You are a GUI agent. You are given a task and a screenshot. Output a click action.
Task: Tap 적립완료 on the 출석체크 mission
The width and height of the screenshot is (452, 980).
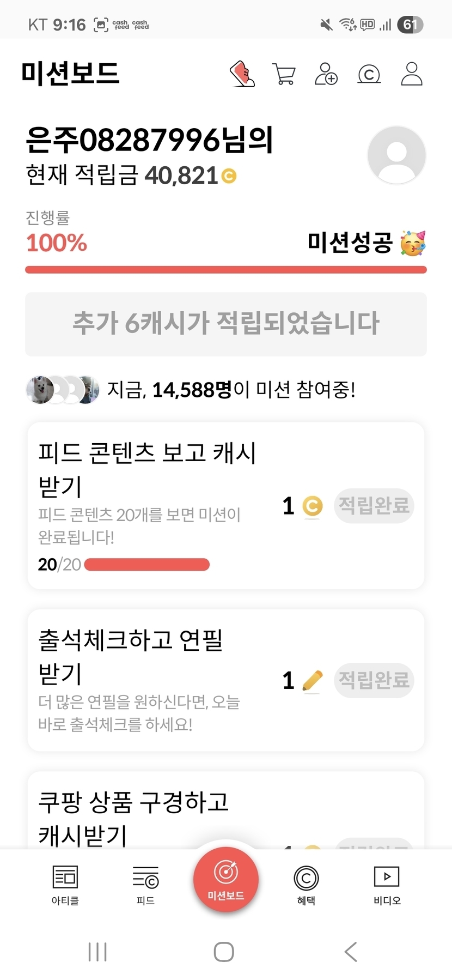[x=374, y=680]
